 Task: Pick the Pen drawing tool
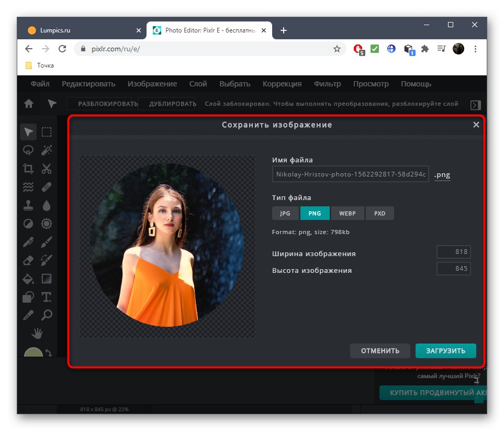click(x=28, y=242)
